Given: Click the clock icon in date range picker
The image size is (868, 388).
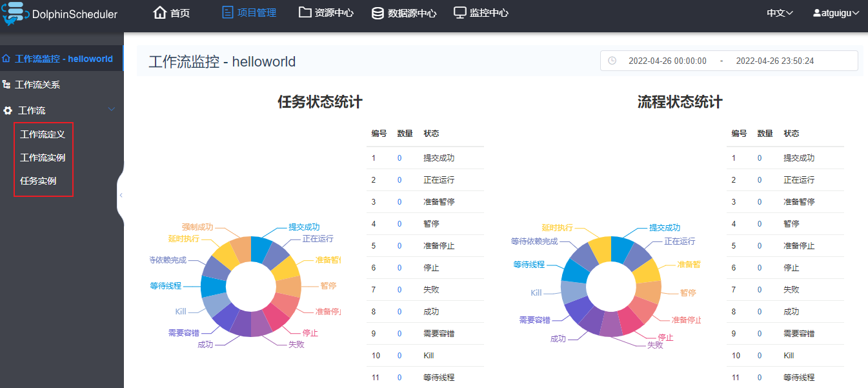Looking at the screenshot, I should (612, 61).
